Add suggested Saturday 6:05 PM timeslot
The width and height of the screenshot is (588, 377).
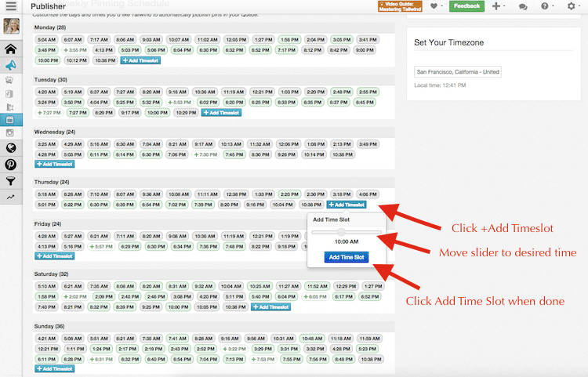pos(315,296)
